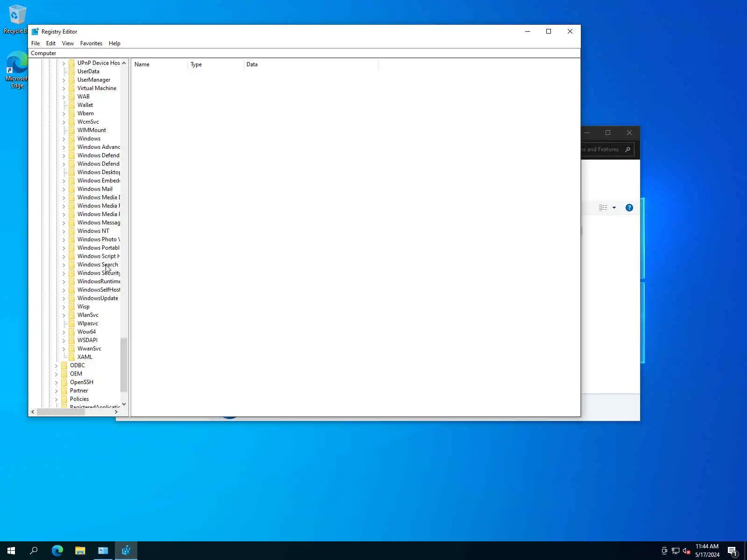Open the Windows Start menu
Viewport: 747px width, 560px height.
coord(11,551)
